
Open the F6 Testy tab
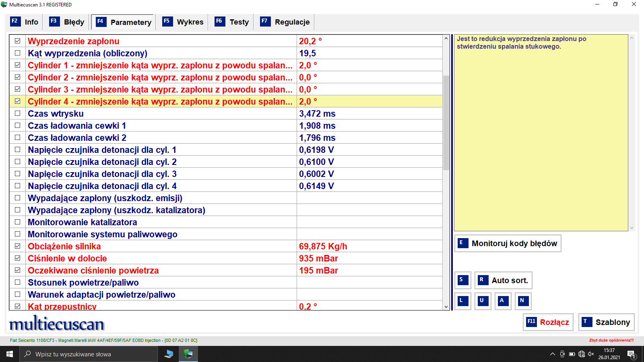click(232, 22)
